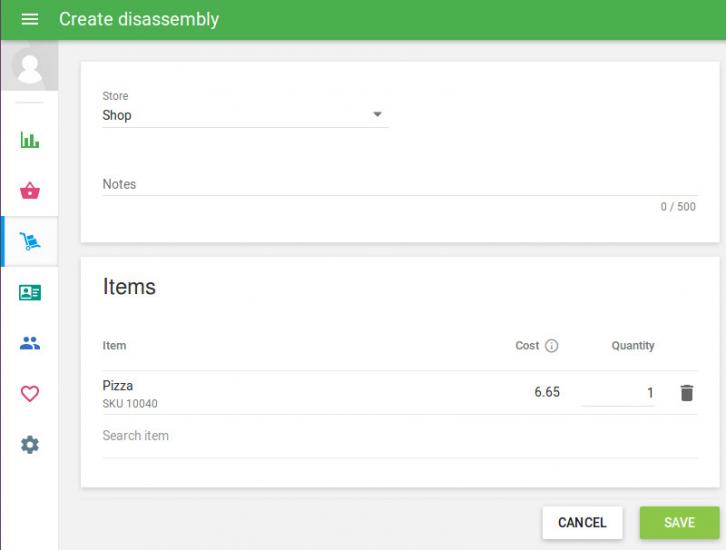Open the employees ID card icon
Viewport: 726px width, 550px height.
30,293
